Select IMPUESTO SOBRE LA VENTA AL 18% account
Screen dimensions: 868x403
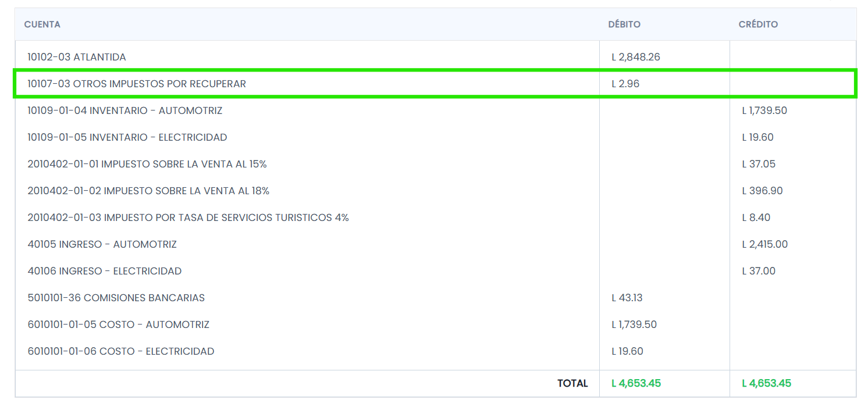click(148, 191)
